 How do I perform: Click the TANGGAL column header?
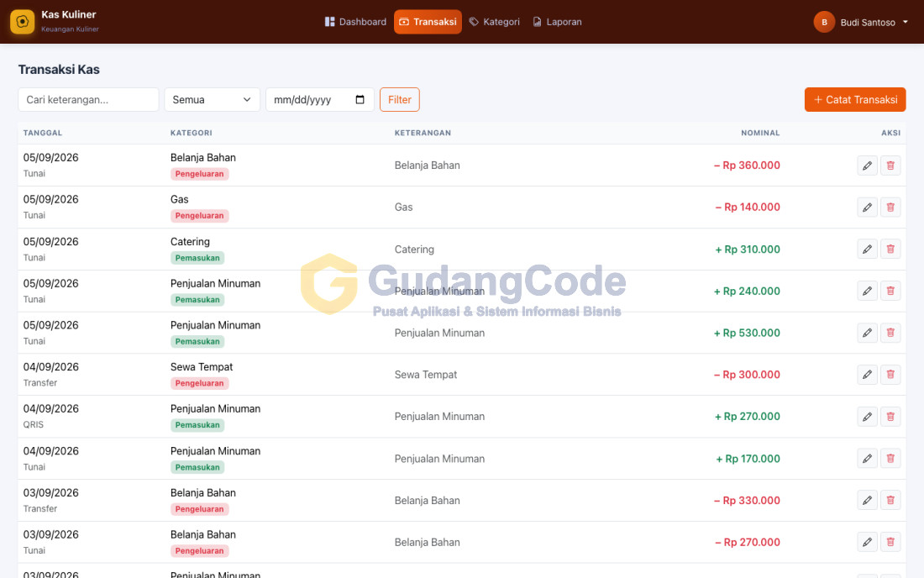[x=43, y=133]
